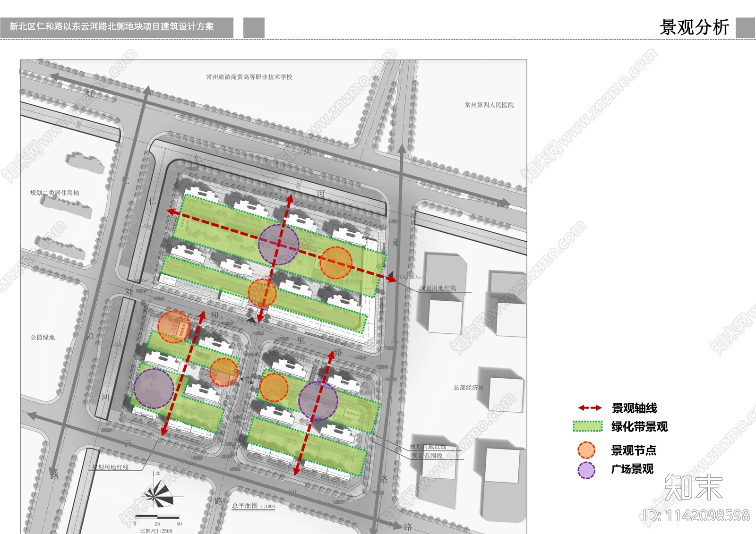Click the green 绿化带景观 legend swatch

tap(588, 426)
